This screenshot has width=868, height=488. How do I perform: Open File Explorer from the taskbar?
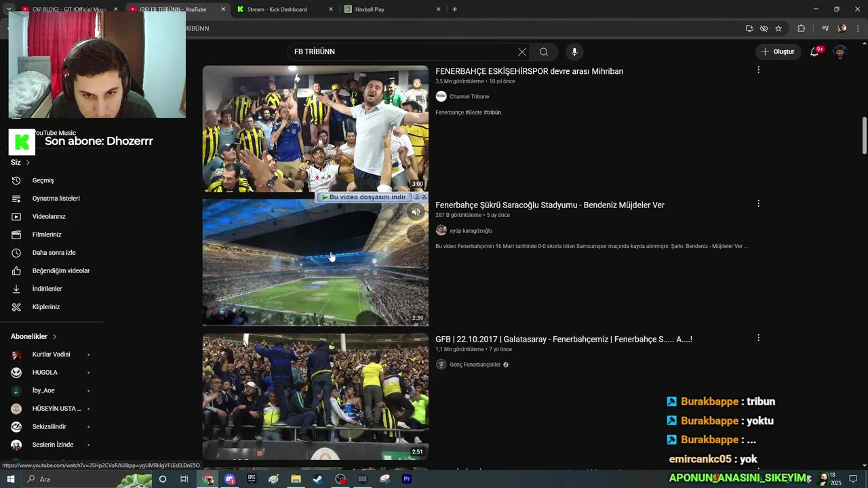pos(296,479)
